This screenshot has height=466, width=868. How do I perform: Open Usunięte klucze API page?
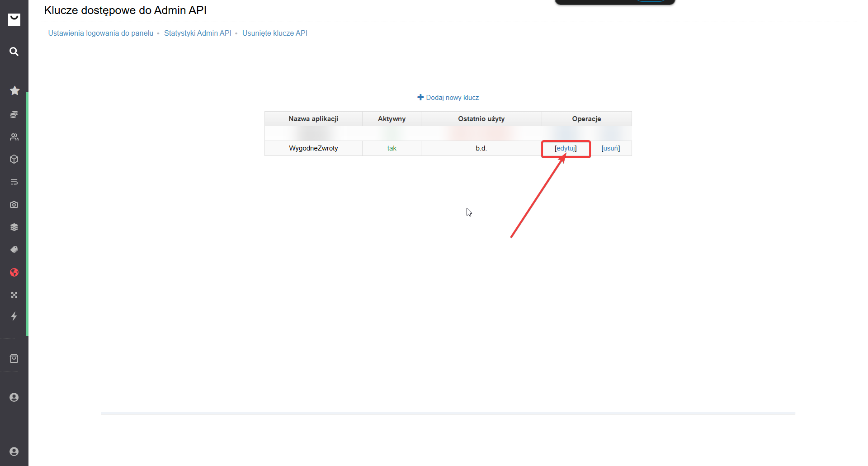point(274,33)
